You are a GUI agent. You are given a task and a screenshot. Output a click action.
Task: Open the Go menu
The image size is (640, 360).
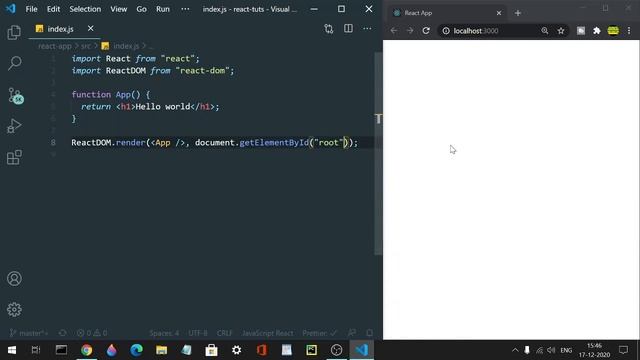tap(141, 9)
